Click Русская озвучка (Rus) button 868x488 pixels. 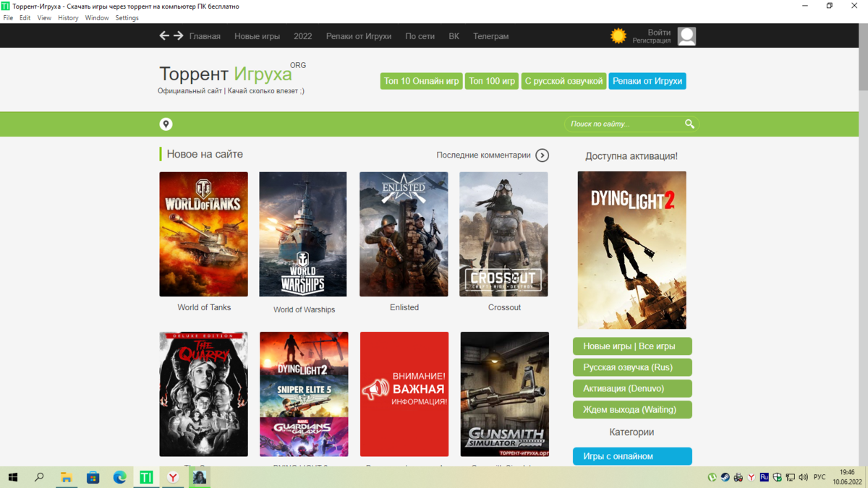tap(632, 367)
